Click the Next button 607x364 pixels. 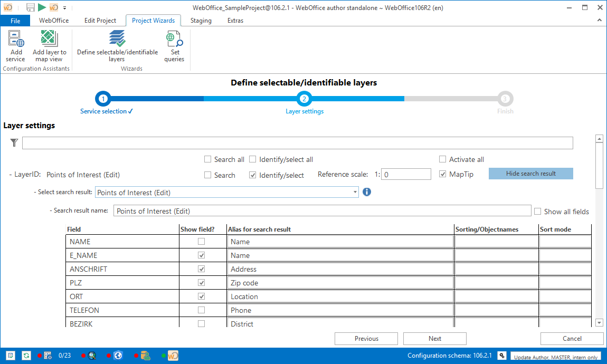(x=434, y=338)
